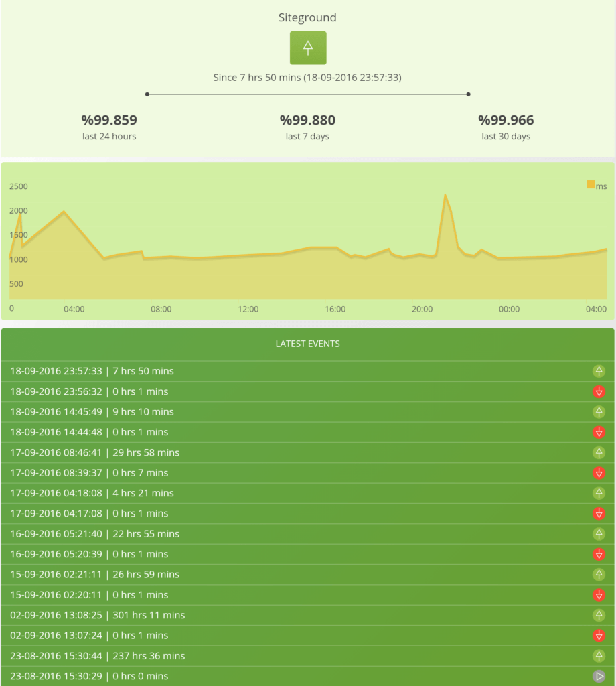Click the down icon for the 02-09-2016 13:07:24 event
Viewport: 616px width, 686px height.
[x=599, y=636]
